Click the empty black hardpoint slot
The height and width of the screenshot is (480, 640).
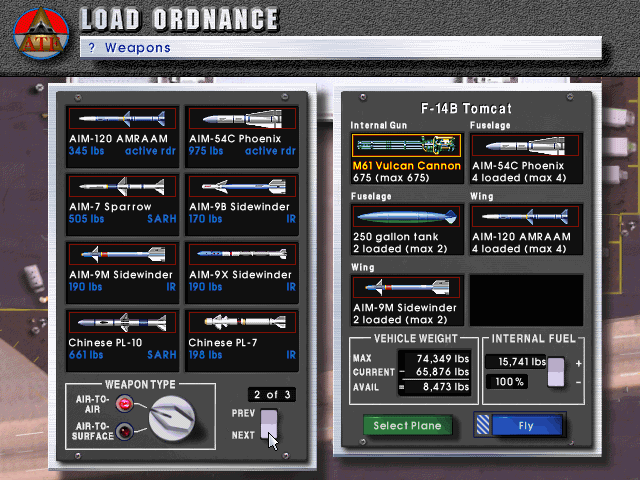527,300
